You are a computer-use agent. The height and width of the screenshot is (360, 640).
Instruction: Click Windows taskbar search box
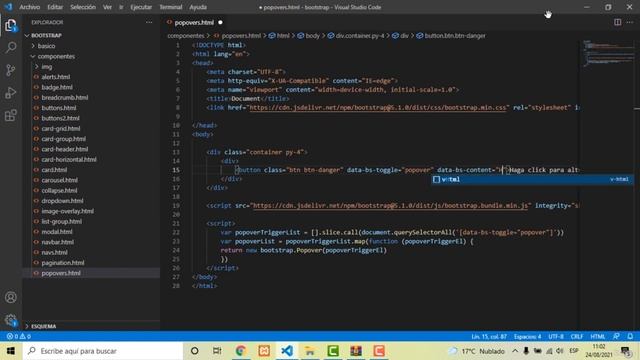(x=103, y=351)
